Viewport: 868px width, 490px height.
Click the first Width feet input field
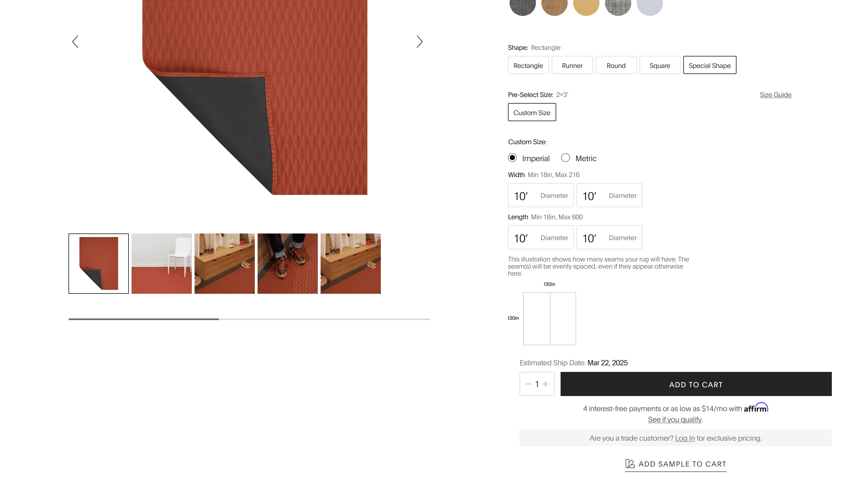[541, 195]
